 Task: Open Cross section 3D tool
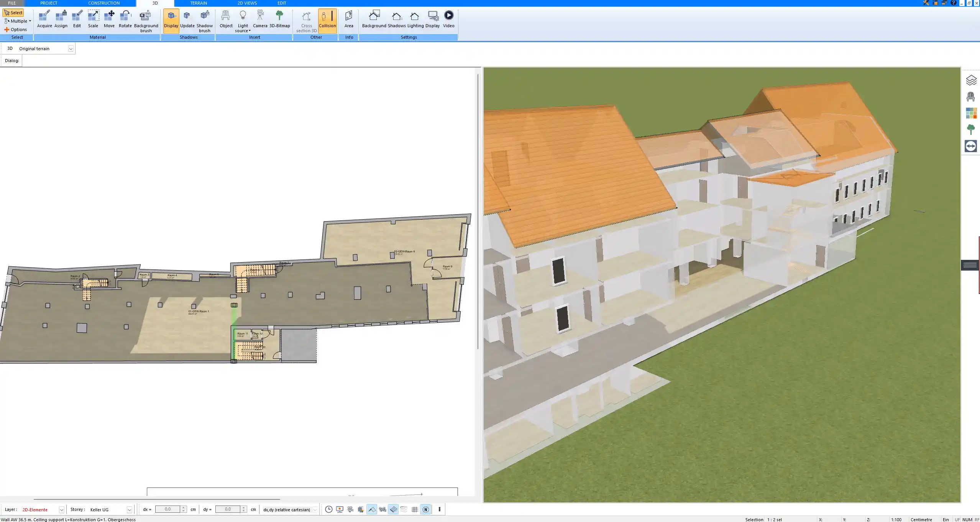click(x=305, y=21)
